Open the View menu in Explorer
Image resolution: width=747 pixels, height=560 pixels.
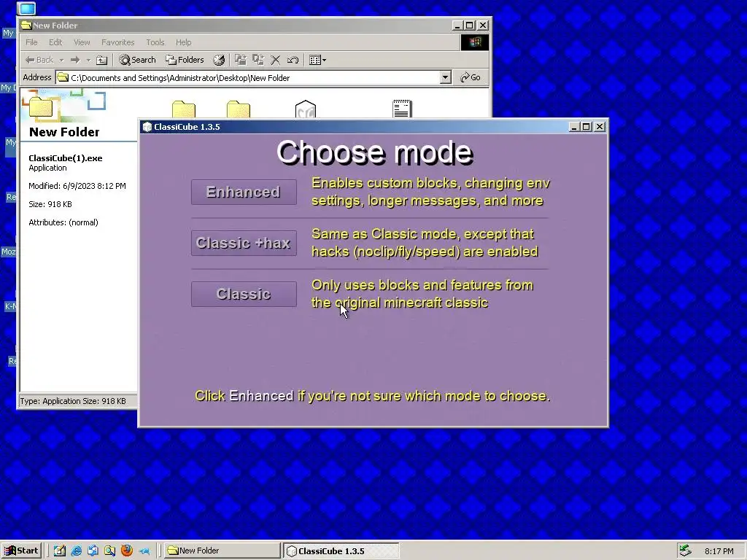pos(82,42)
